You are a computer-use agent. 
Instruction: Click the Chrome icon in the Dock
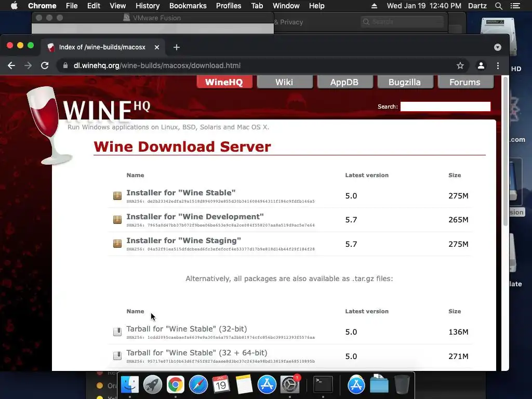(x=175, y=384)
